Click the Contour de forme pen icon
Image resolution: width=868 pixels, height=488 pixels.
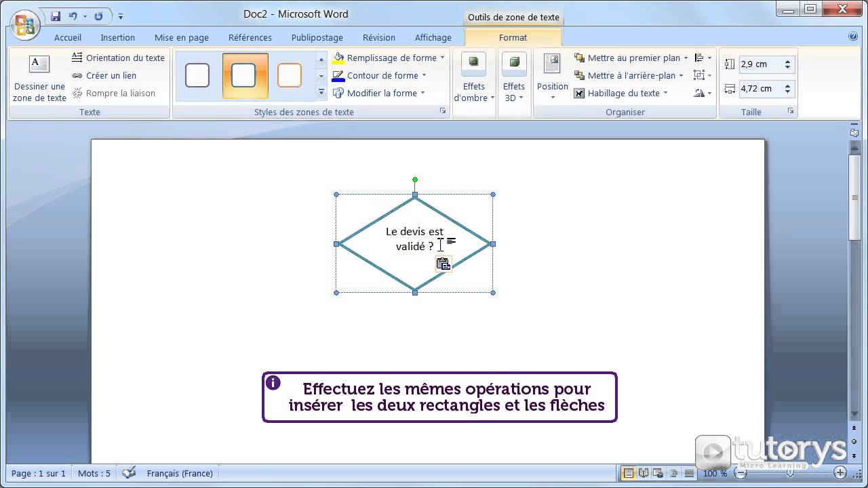point(338,75)
